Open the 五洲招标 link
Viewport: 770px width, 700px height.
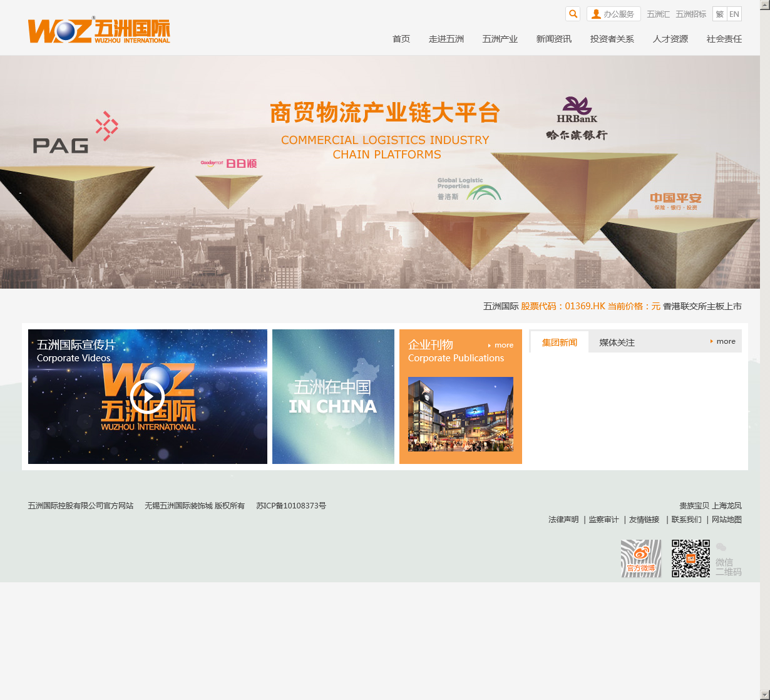(x=690, y=14)
